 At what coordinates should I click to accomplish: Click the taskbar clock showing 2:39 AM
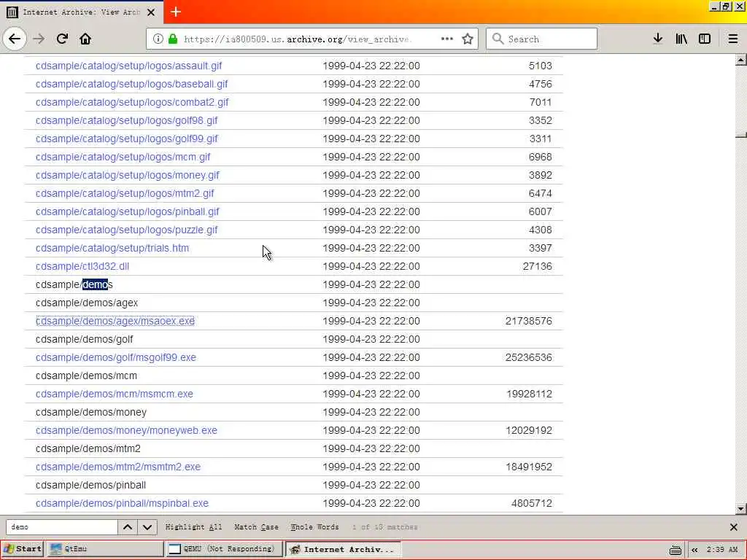722,550
